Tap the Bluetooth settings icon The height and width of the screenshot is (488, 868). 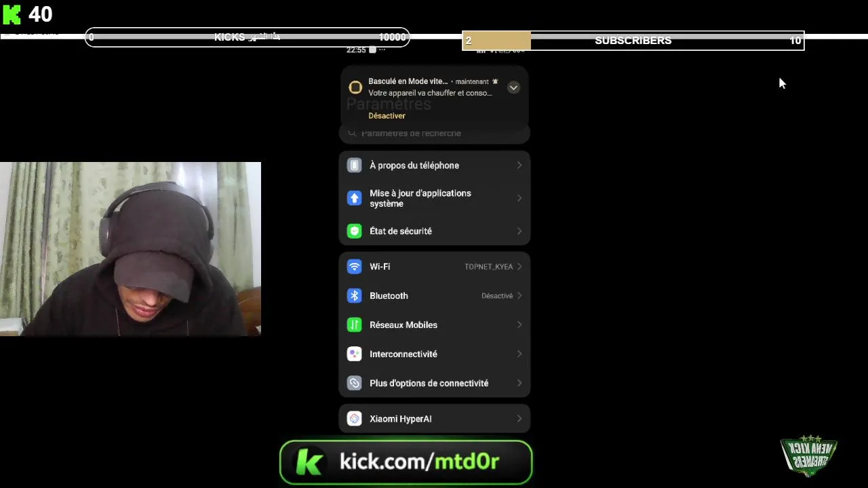[354, 296]
